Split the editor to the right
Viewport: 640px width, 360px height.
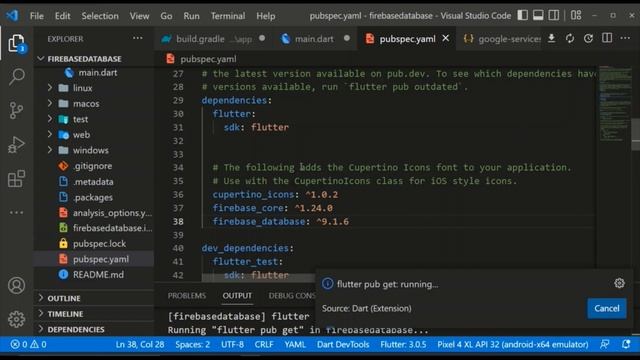click(607, 38)
